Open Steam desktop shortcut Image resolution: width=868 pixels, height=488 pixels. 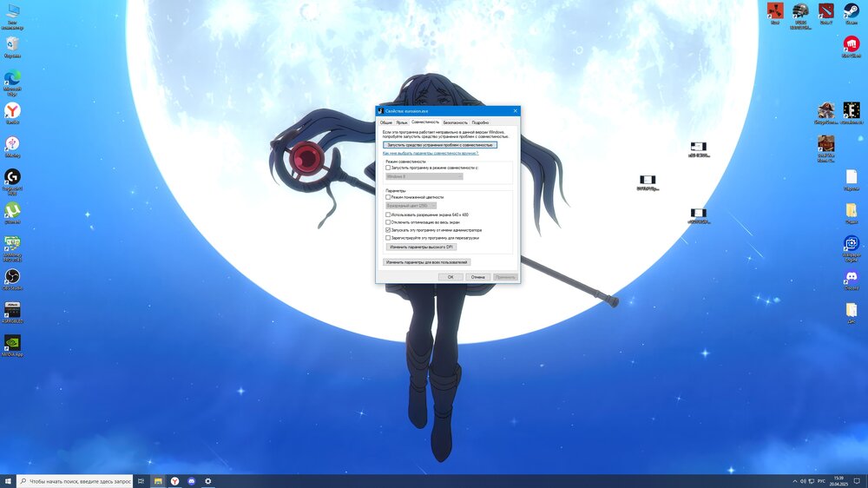click(x=851, y=11)
